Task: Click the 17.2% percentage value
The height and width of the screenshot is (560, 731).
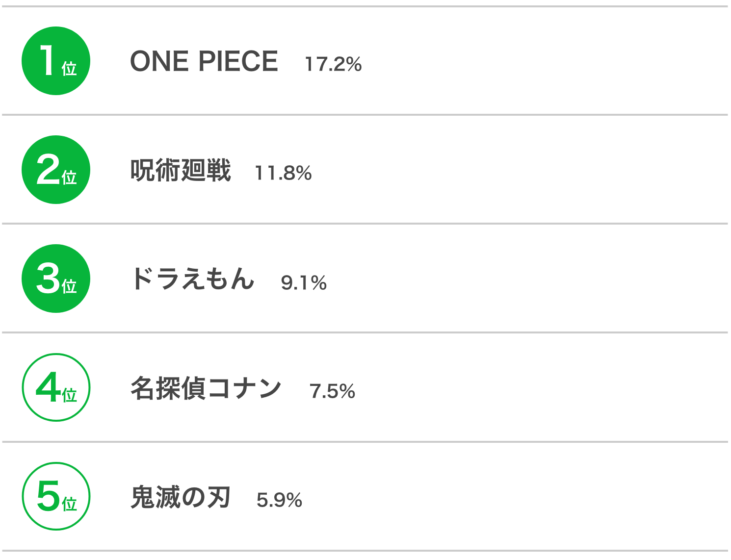Action: (x=333, y=64)
